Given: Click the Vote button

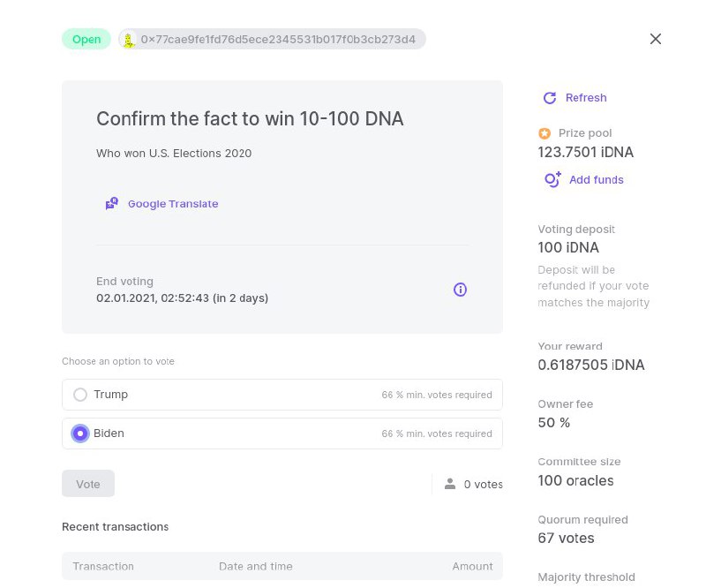Looking at the screenshot, I should click(x=87, y=484).
